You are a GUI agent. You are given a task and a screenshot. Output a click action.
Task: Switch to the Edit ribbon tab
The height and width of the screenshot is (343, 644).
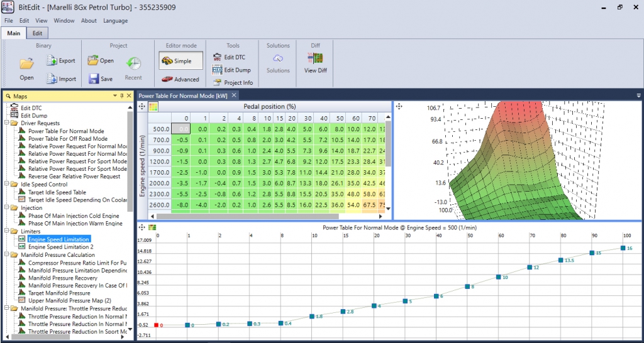tap(37, 33)
